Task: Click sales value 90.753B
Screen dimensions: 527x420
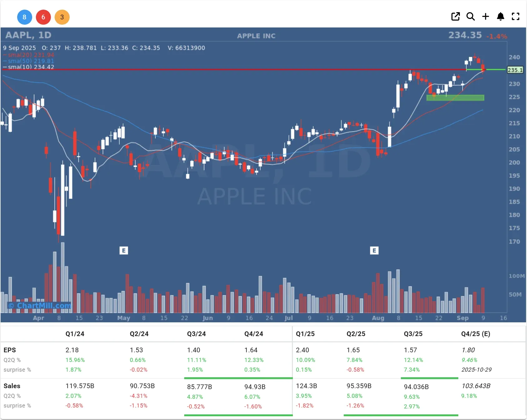Action: [142, 386]
